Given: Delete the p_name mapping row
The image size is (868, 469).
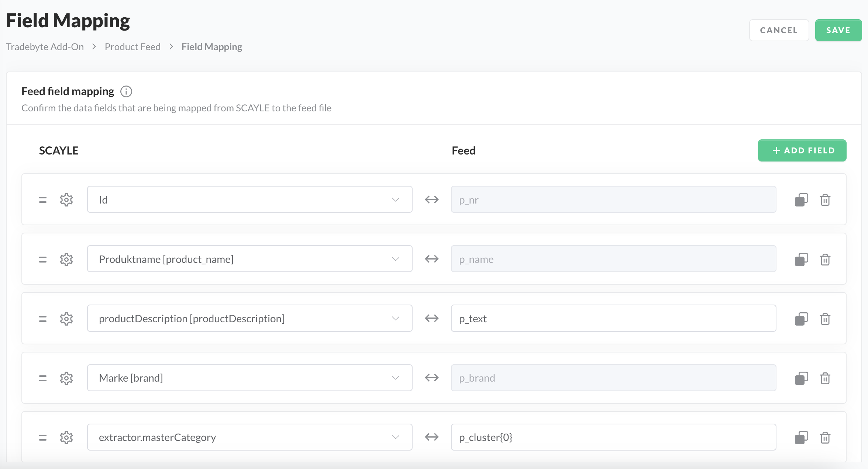Looking at the screenshot, I should (x=825, y=259).
